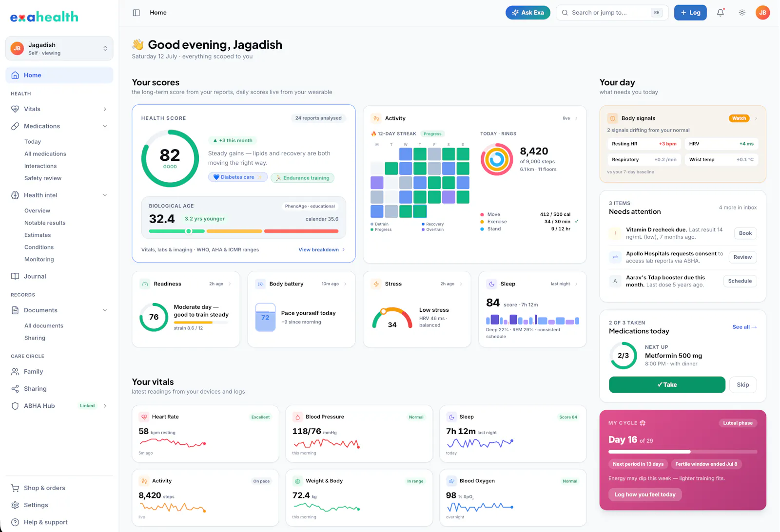The image size is (780, 532).
Task: Click the 4 more in inbox text
Action: click(738, 208)
